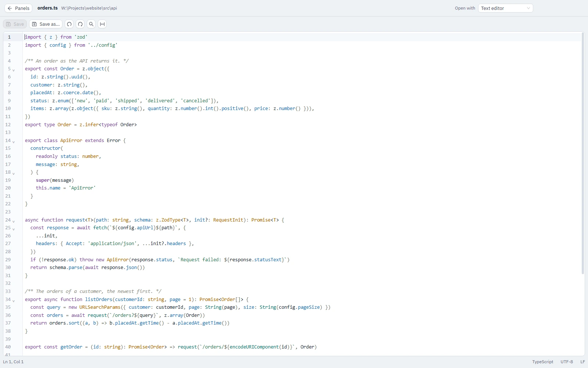Screen dimensions: 588x368
Task: Toggle the word wrap width icon
Action: (x=102, y=24)
